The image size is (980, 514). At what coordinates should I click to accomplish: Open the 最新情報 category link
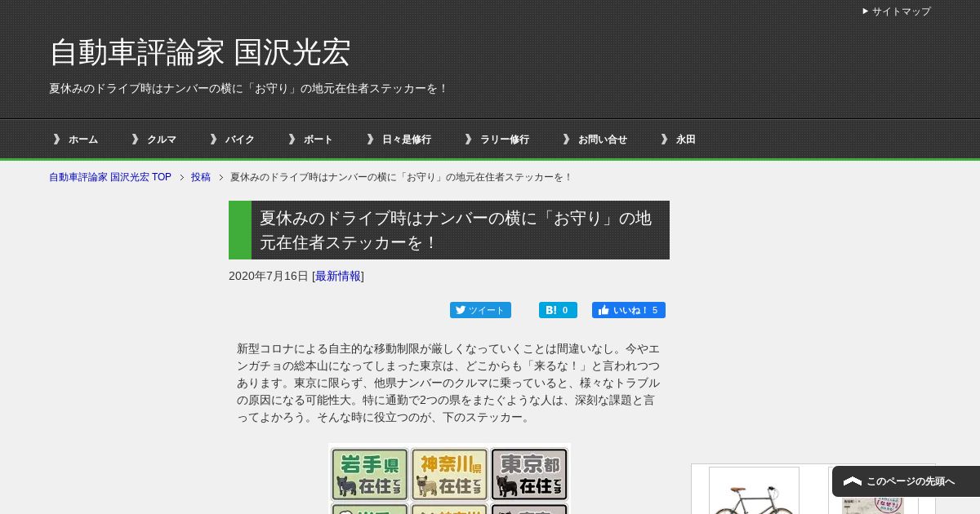[338, 276]
